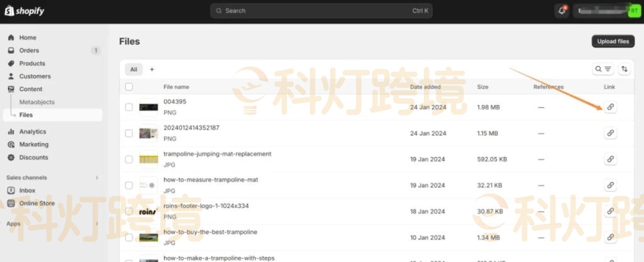This screenshot has height=262, width=644.
Task: Add a new view with plus icon
Action: coord(152,69)
